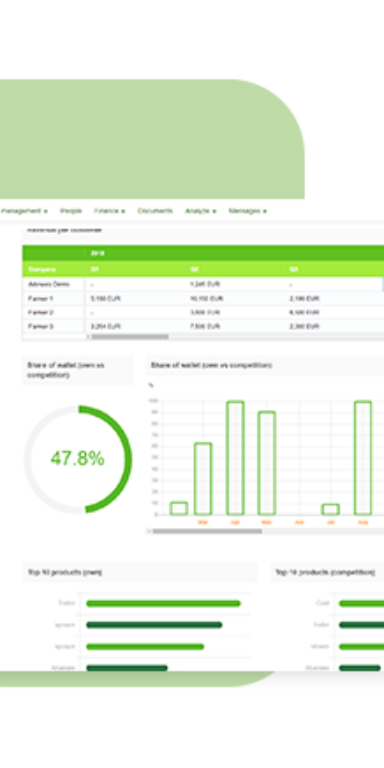Viewport: 384px width, 768px height.
Task: Expand the Finance dropdown menu
Action: [x=109, y=211]
